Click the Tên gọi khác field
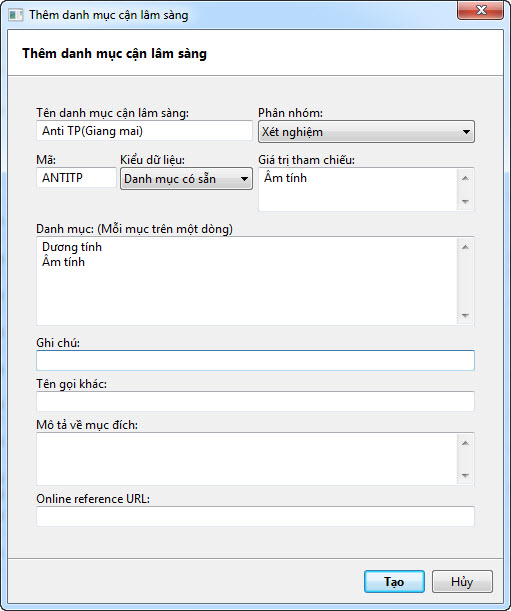This screenshot has width=511, height=611. coord(255,401)
